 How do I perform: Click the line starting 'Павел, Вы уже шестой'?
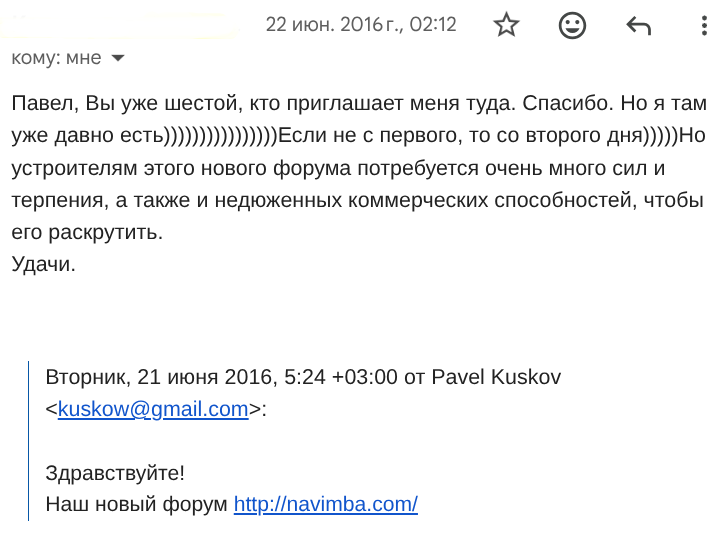tap(359, 103)
